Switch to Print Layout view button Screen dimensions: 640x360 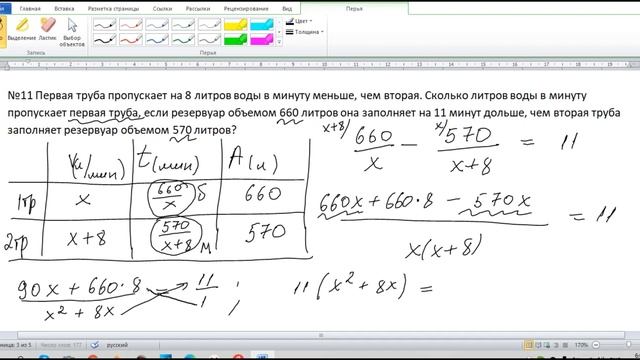[529, 345]
